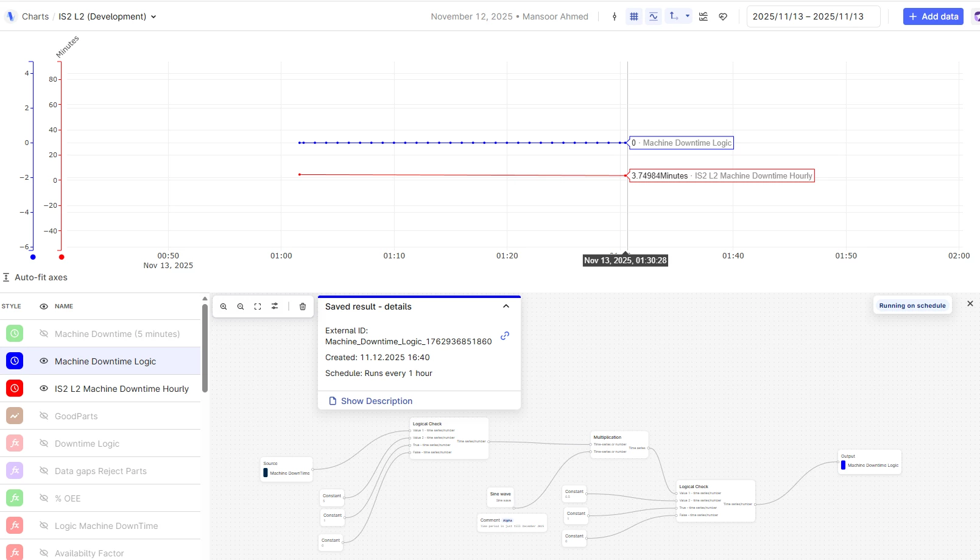Copy external ID link icon
This screenshot has width=980, height=560.
tap(505, 336)
